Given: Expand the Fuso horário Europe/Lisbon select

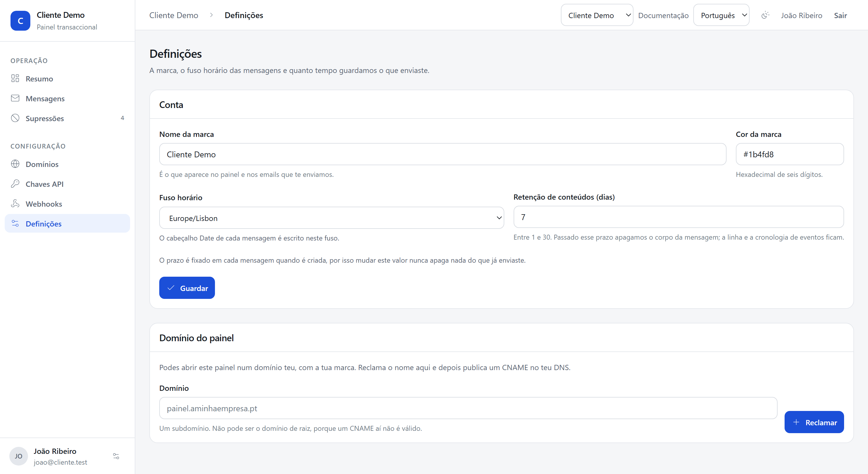Looking at the screenshot, I should pos(331,218).
